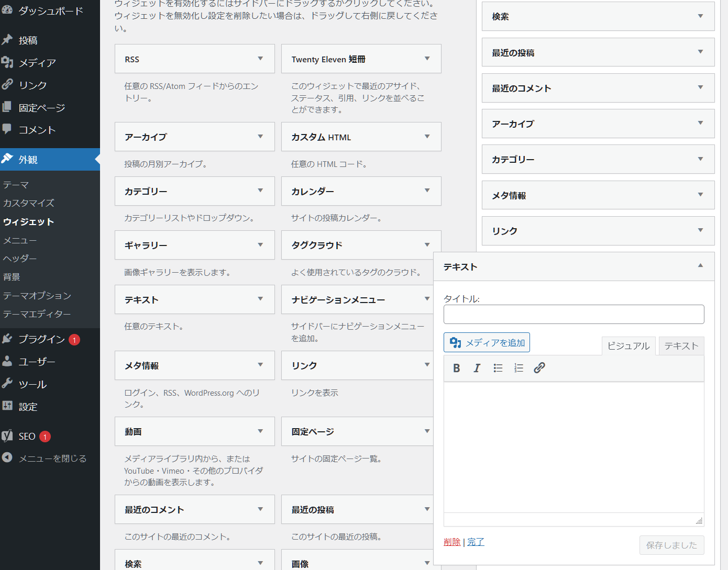Select the メディア icon in the sidebar
Image resolution: width=728 pixels, height=570 pixels.
(7, 62)
